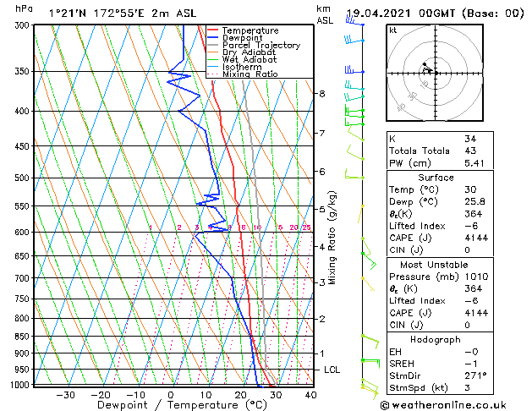Screen dimensions: 532x411
Task: Click the weatheronline.co.uk copyright link
Action: pyautogui.click(x=443, y=405)
